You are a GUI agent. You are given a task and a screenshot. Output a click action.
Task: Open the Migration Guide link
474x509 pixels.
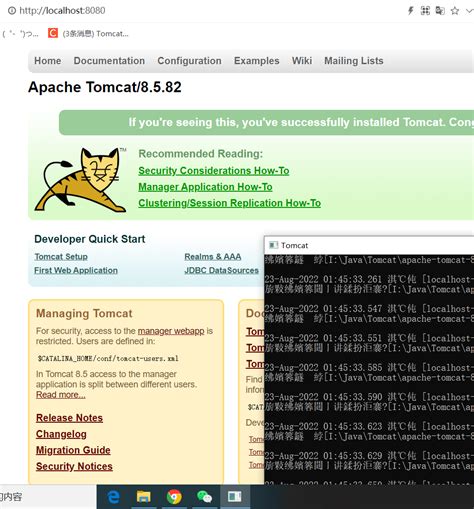73,450
